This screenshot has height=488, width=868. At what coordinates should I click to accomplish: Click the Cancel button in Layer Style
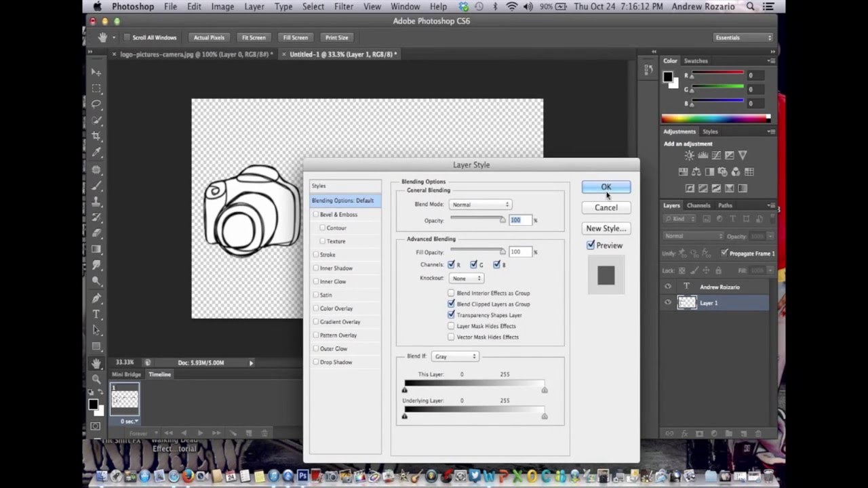pos(606,207)
